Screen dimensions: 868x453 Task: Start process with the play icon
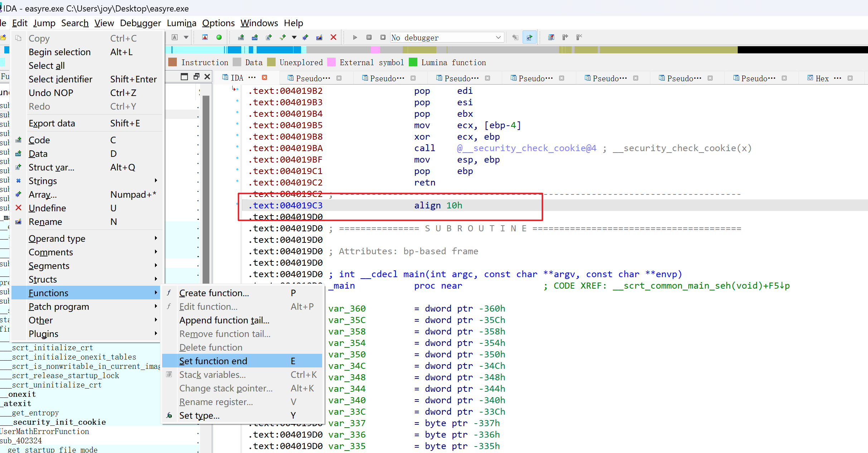[x=355, y=37]
